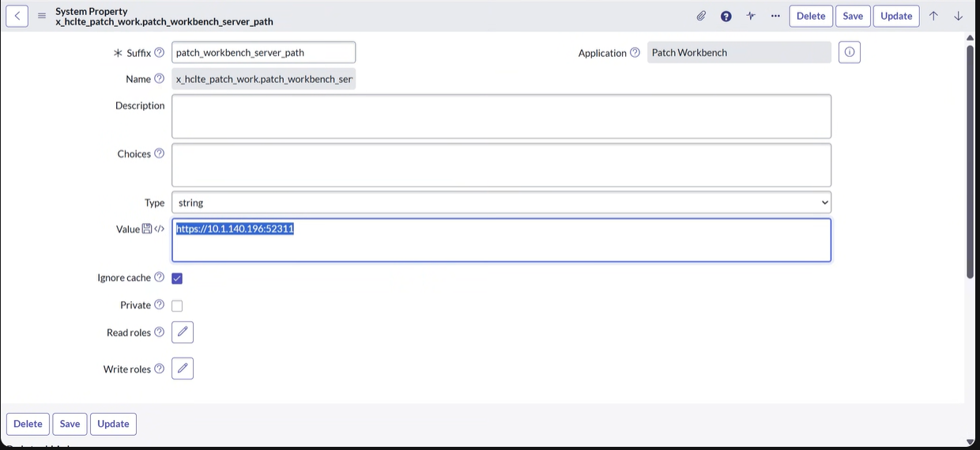
Task: Click the save icon beside Value label
Action: [x=146, y=229]
